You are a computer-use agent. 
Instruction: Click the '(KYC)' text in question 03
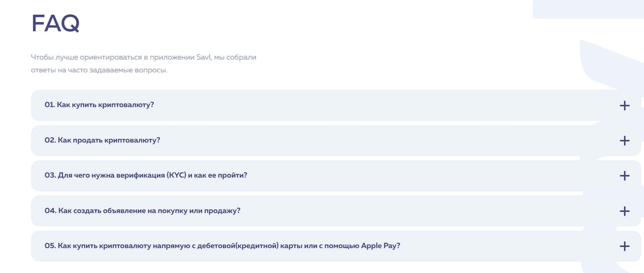(176, 175)
